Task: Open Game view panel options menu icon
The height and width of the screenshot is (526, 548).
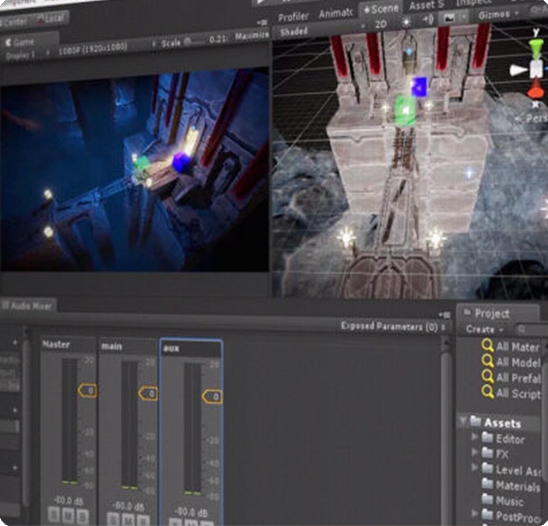Action: (x=262, y=23)
